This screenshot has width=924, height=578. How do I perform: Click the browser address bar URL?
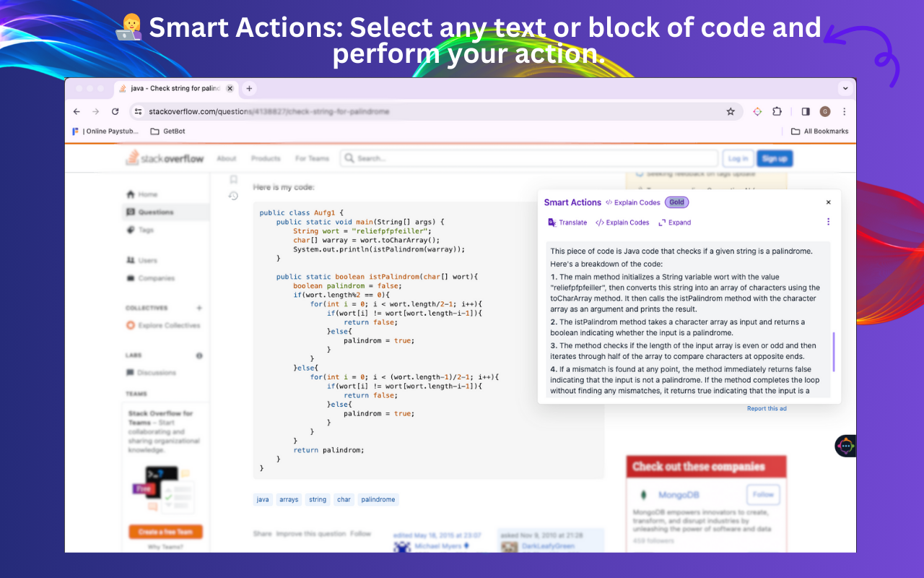[269, 111]
